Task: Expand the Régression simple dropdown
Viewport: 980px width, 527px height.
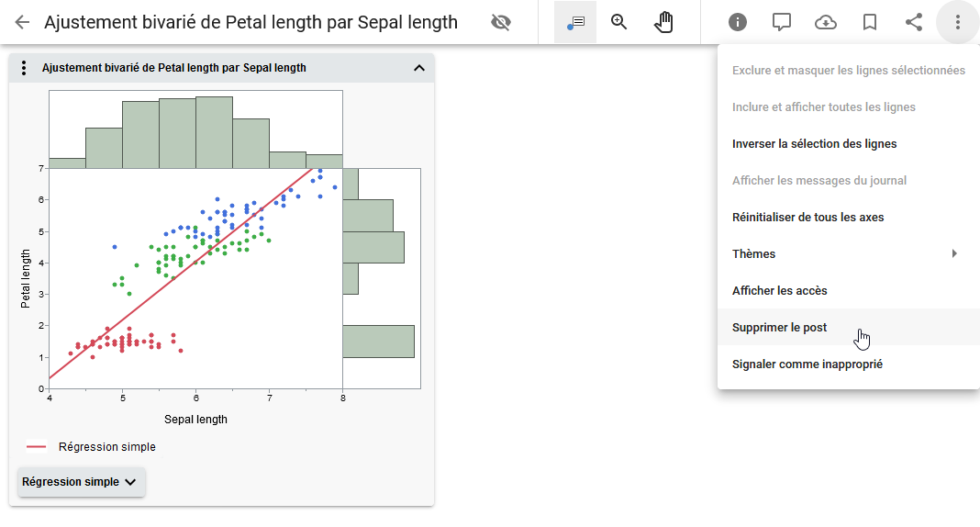Action: 81,482
